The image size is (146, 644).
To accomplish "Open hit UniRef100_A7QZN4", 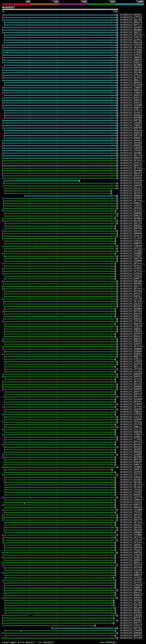I will 131,50.
